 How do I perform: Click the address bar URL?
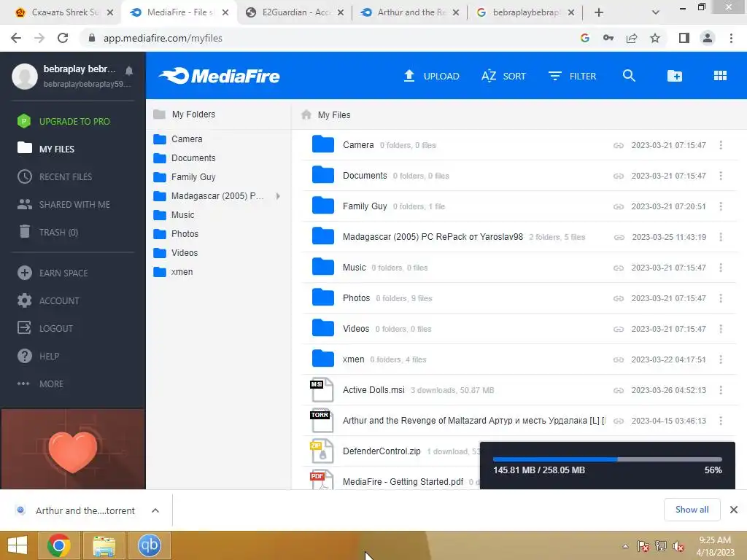(x=163, y=38)
